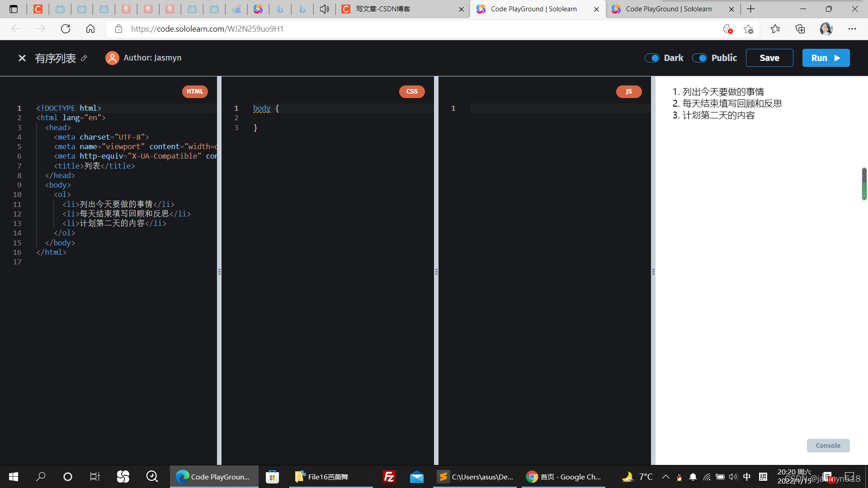Click the project title 有序列表

point(56,58)
